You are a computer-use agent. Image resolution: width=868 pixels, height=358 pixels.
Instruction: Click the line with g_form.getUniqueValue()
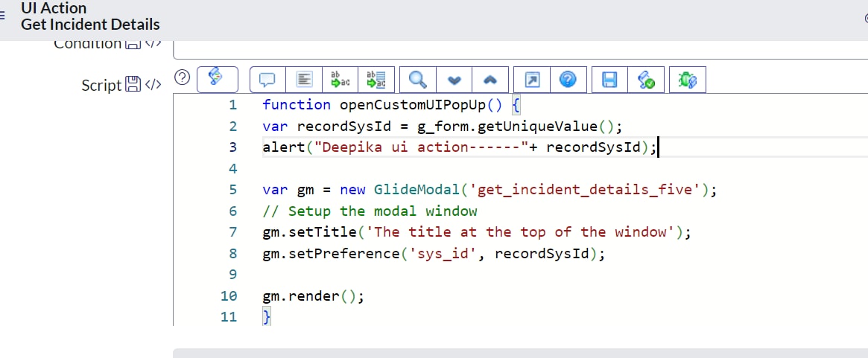tap(443, 127)
